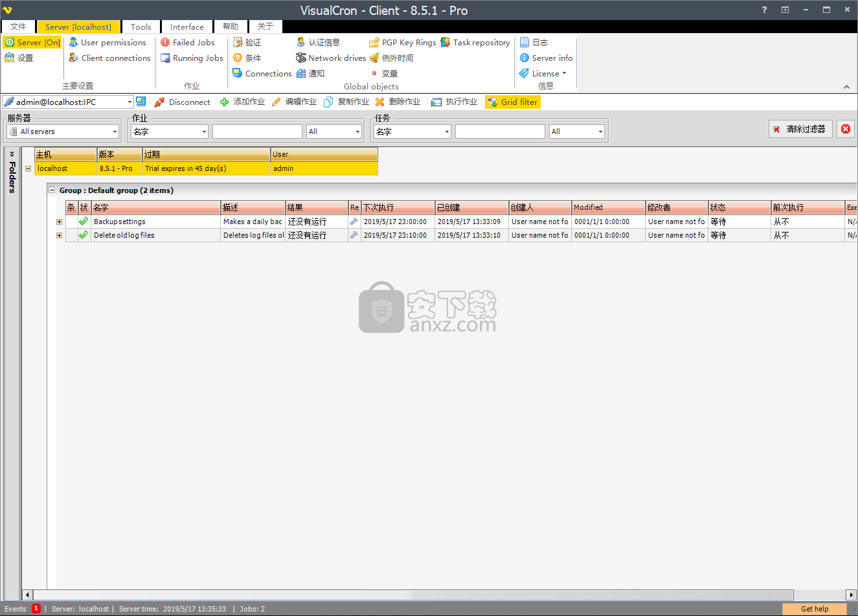858x616 pixels.
Task: Open Connections global object
Action: pos(262,73)
